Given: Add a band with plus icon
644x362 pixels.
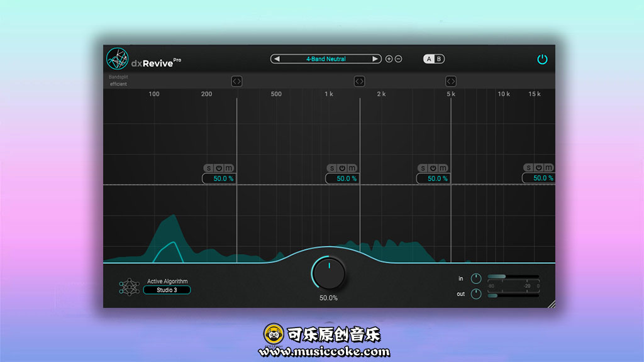Looking at the screenshot, I should [389, 59].
